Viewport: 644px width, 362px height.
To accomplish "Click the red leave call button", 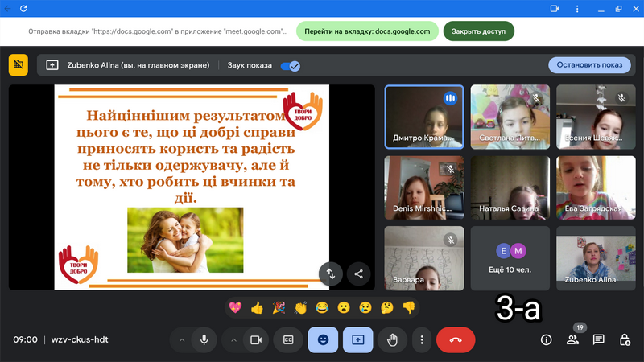I will pyautogui.click(x=456, y=339).
